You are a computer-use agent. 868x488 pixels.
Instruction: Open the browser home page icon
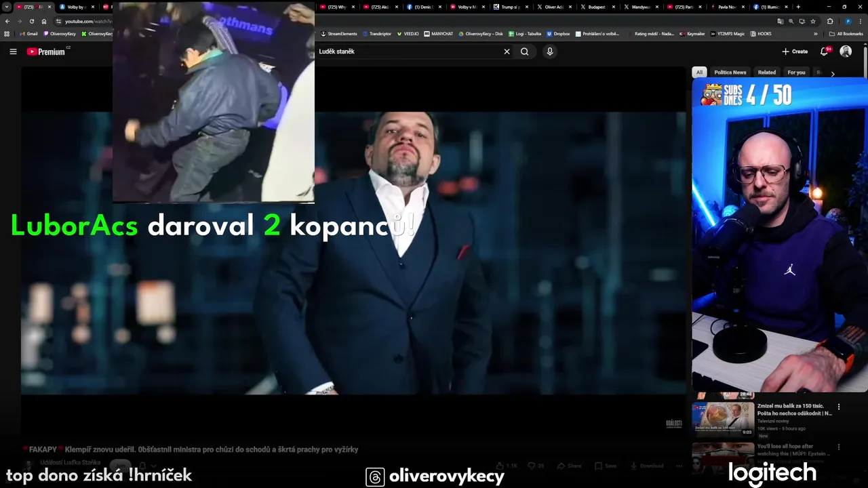tap(44, 21)
